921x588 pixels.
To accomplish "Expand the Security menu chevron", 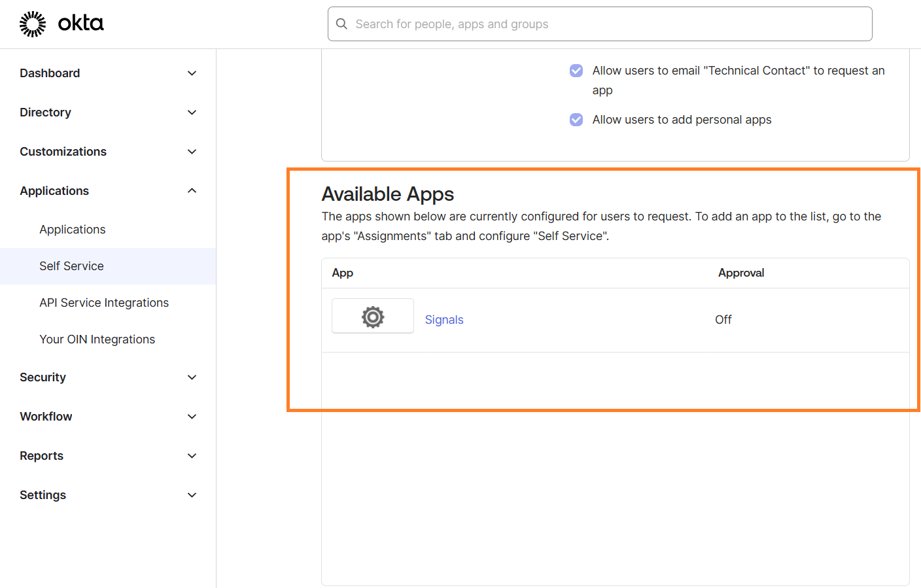I will coord(192,377).
